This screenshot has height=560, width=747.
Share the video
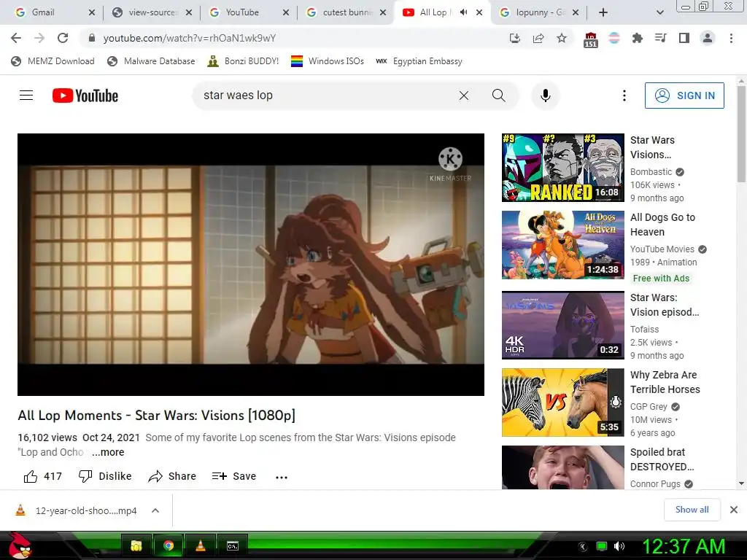pos(172,476)
